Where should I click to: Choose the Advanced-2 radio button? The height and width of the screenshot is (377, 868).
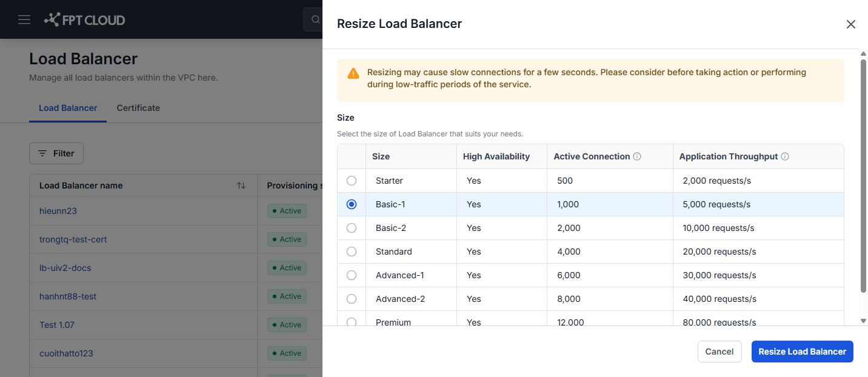click(x=352, y=299)
